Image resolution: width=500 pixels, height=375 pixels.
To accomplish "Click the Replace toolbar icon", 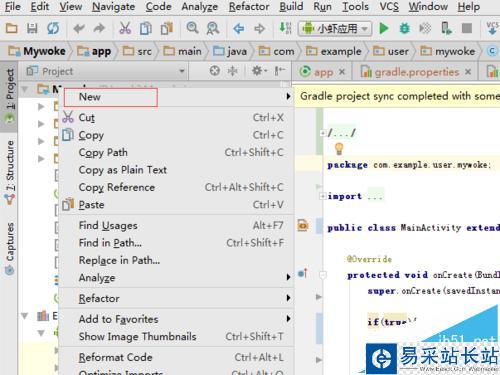I will [x=213, y=28].
